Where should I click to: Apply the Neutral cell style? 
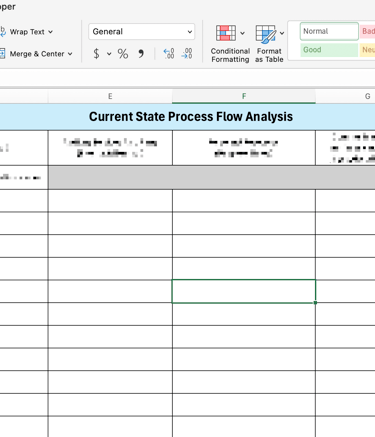[x=367, y=50]
